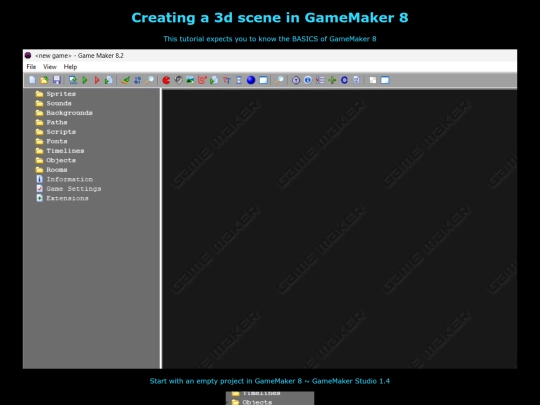This screenshot has width=540, height=405.
Task: Create a background using the landscape icon
Action: tap(190, 80)
